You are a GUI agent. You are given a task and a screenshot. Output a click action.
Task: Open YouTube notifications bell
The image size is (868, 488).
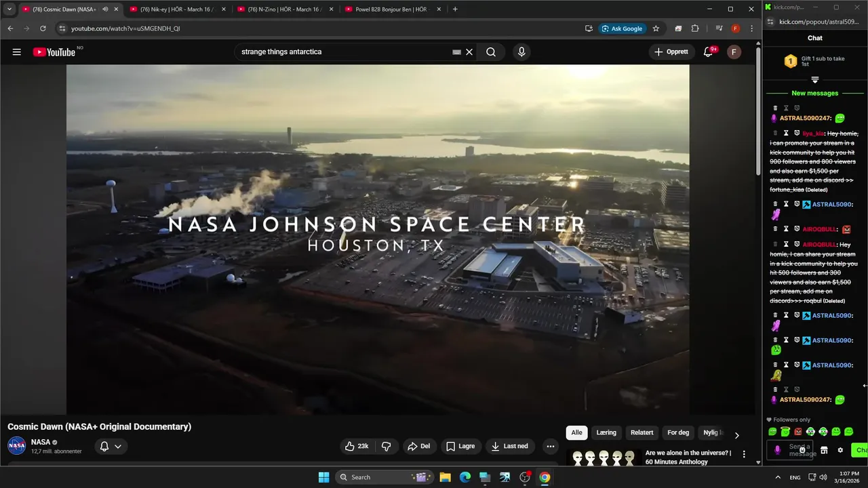pos(709,52)
